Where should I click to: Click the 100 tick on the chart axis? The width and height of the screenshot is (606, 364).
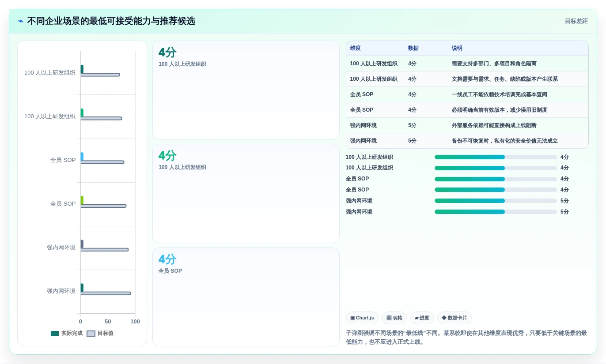(x=135, y=322)
